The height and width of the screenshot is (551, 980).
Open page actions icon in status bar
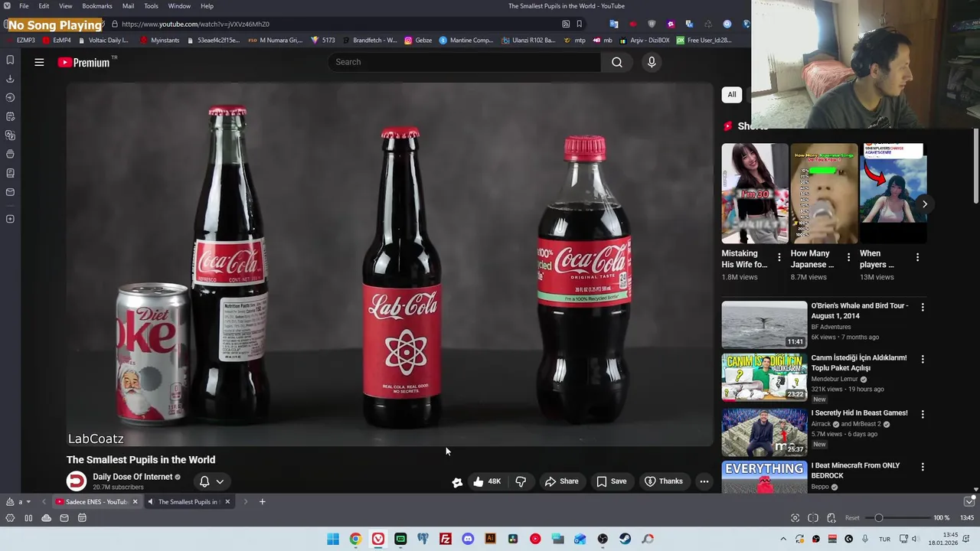tap(831, 518)
